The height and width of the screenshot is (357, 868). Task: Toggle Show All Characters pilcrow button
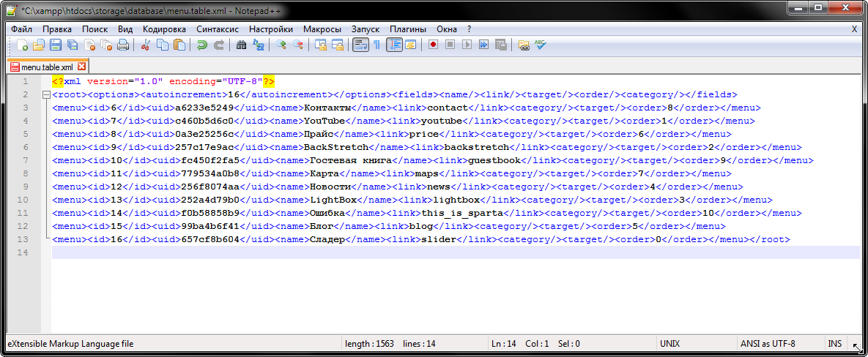click(376, 45)
